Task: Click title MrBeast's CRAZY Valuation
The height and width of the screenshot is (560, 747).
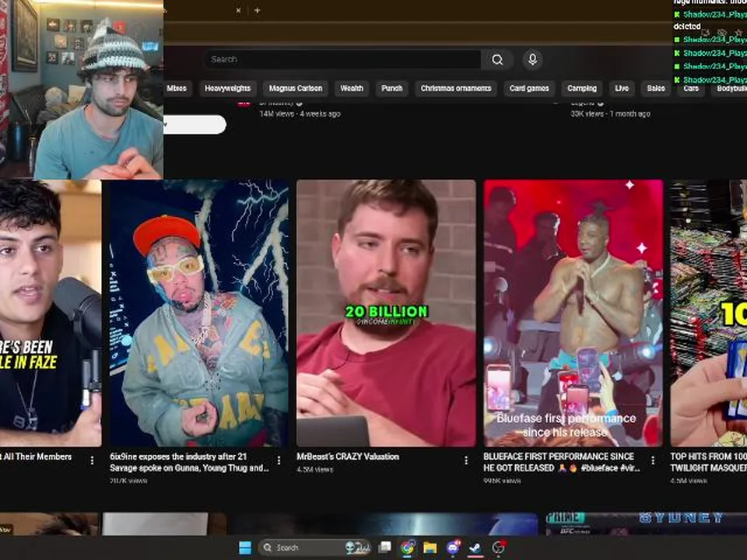Action: (348, 457)
